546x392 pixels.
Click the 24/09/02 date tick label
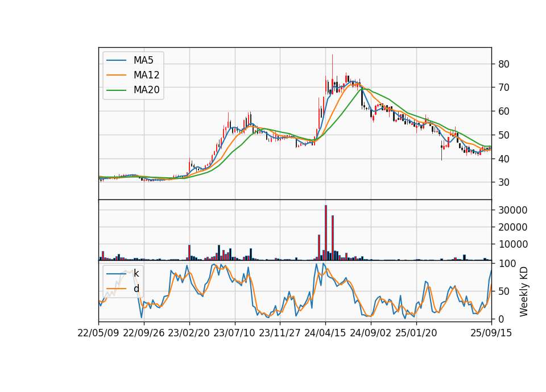(370, 333)
